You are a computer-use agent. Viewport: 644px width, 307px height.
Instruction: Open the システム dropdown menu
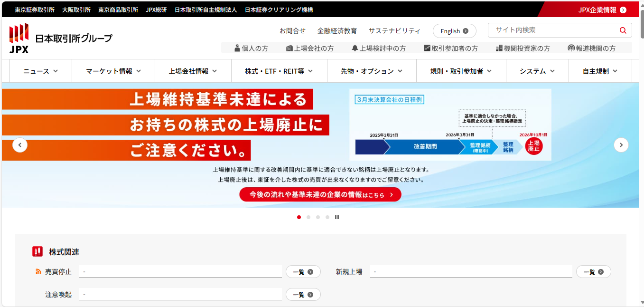tap(537, 70)
